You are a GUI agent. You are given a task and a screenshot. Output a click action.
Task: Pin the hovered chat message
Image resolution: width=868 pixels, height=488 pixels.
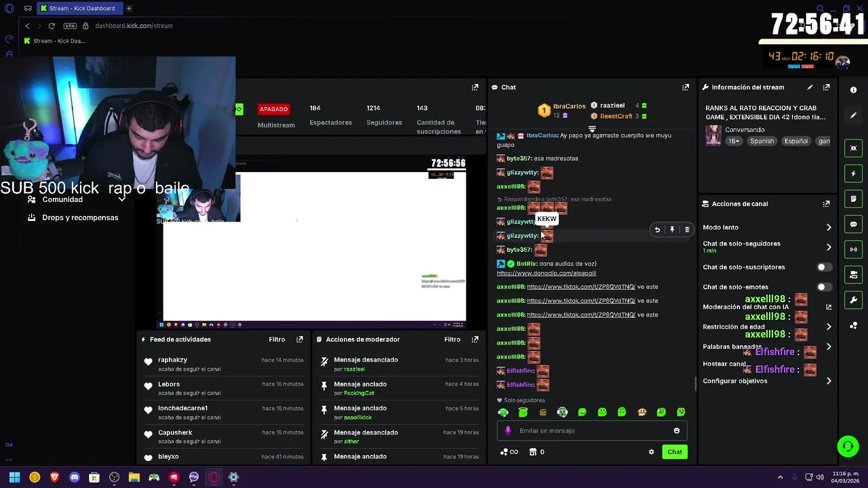tap(672, 230)
